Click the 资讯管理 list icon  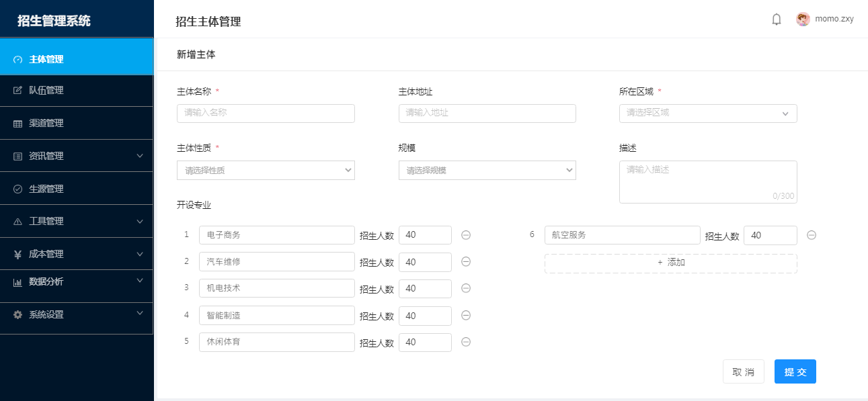click(18, 156)
